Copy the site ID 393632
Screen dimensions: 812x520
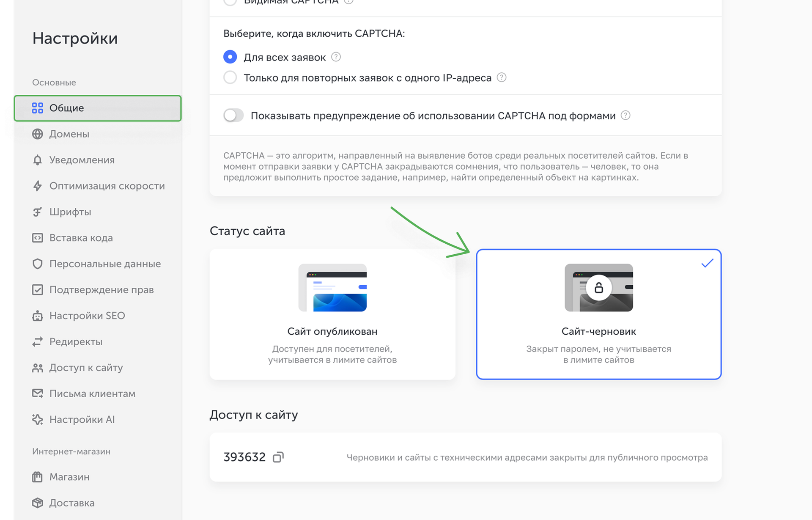point(279,457)
